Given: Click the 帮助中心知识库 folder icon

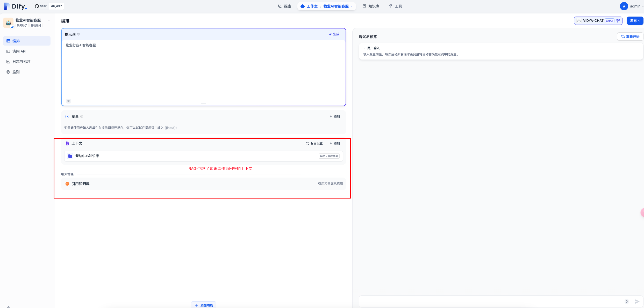Looking at the screenshot, I should point(70,156).
